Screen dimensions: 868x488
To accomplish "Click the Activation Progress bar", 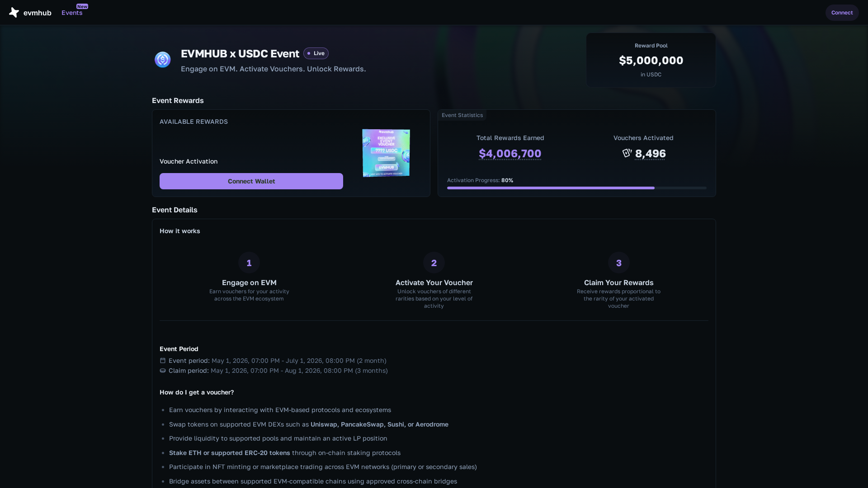I will coord(577,188).
